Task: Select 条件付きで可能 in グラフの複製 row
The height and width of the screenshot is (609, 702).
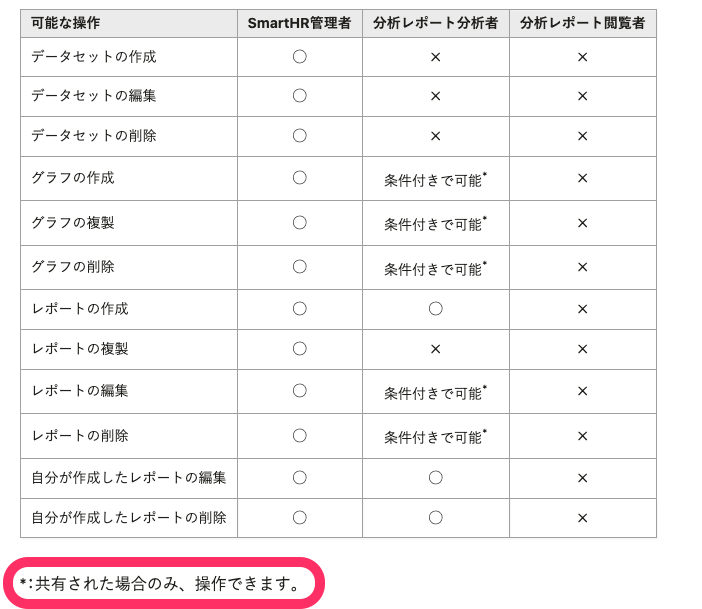Action: click(x=434, y=225)
